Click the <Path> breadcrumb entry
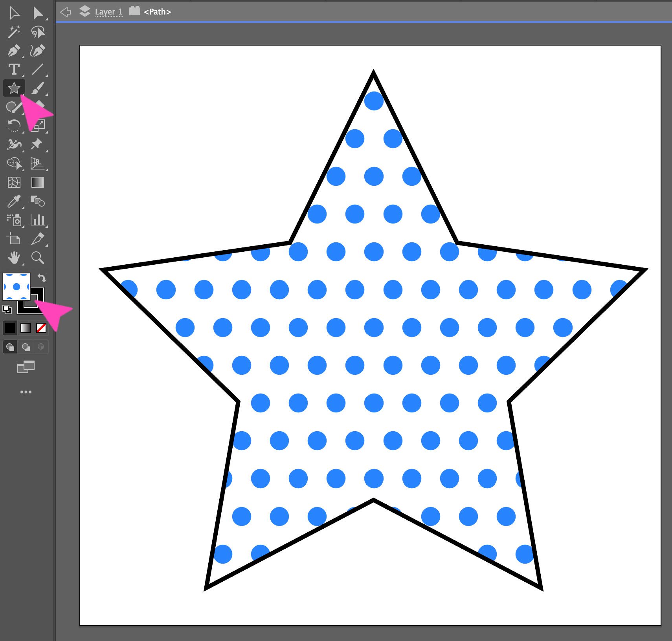Viewport: 672px width, 641px height. [157, 12]
